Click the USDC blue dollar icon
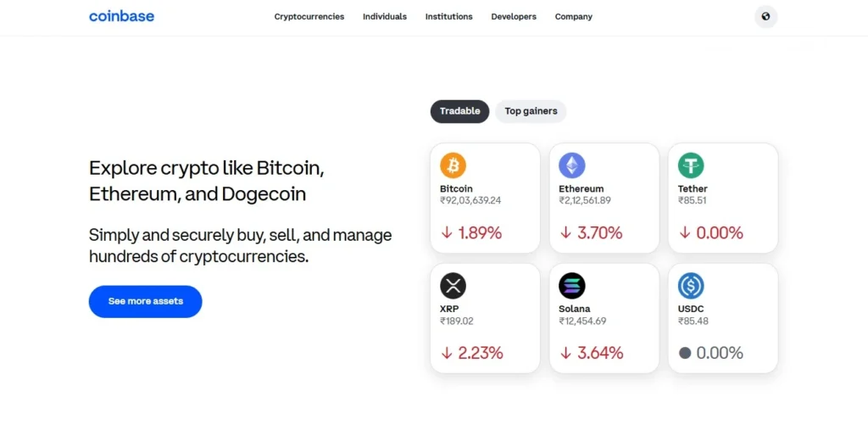This screenshot has height=436, width=868. pyautogui.click(x=691, y=286)
